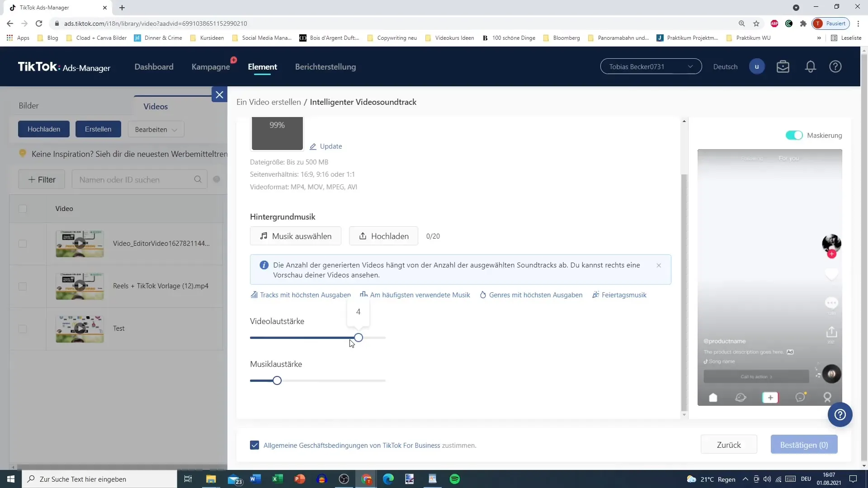
Task: Click the search magnifier in name field
Action: [x=198, y=179]
